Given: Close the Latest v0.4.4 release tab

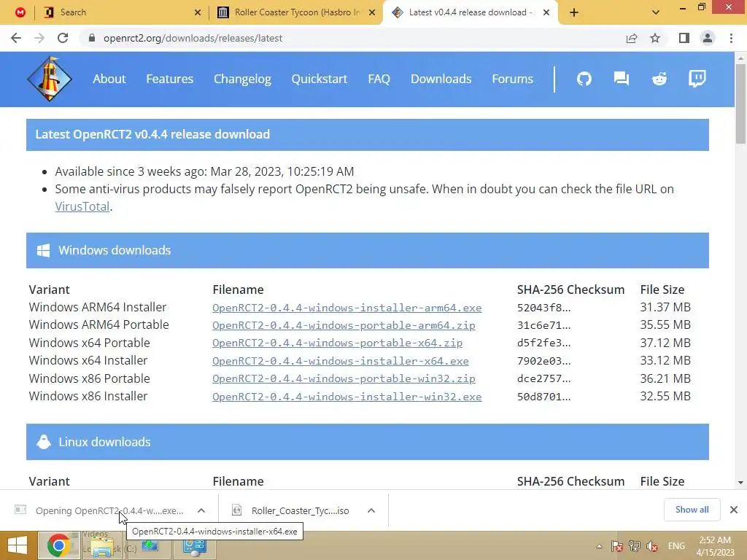Looking at the screenshot, I should 546,12.
